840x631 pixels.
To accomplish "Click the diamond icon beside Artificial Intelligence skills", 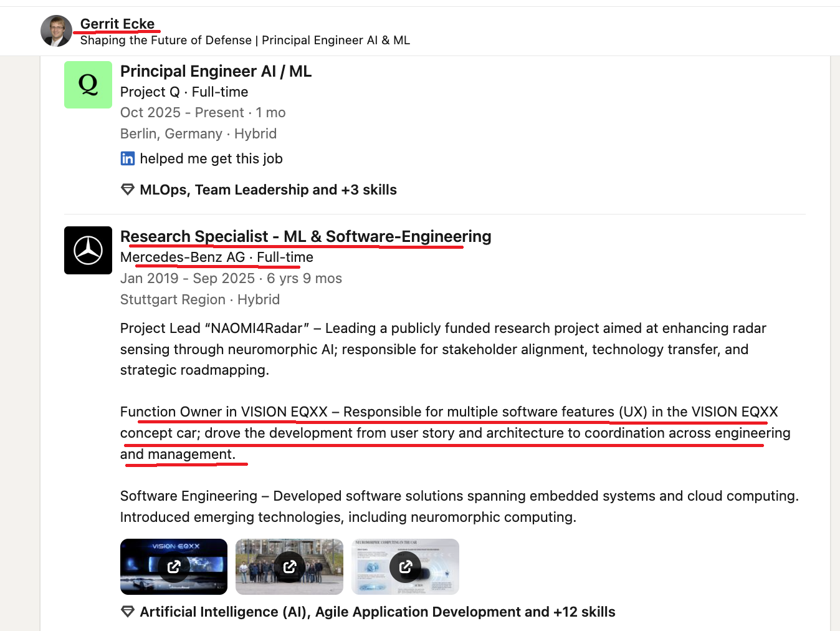I will click(127, 612).
